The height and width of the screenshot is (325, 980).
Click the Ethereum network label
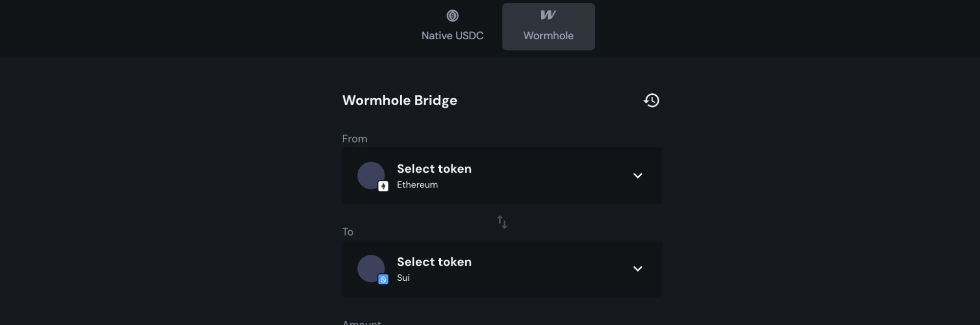417,185
